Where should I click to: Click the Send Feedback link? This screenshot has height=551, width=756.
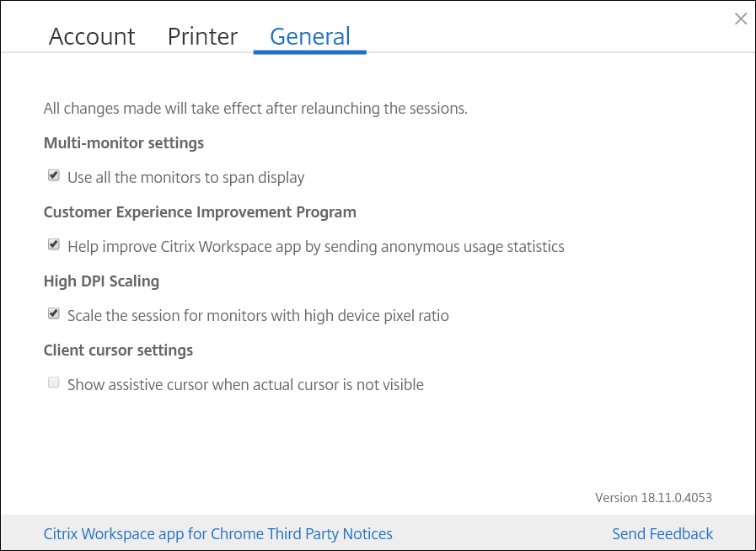(x=662, y=533)
